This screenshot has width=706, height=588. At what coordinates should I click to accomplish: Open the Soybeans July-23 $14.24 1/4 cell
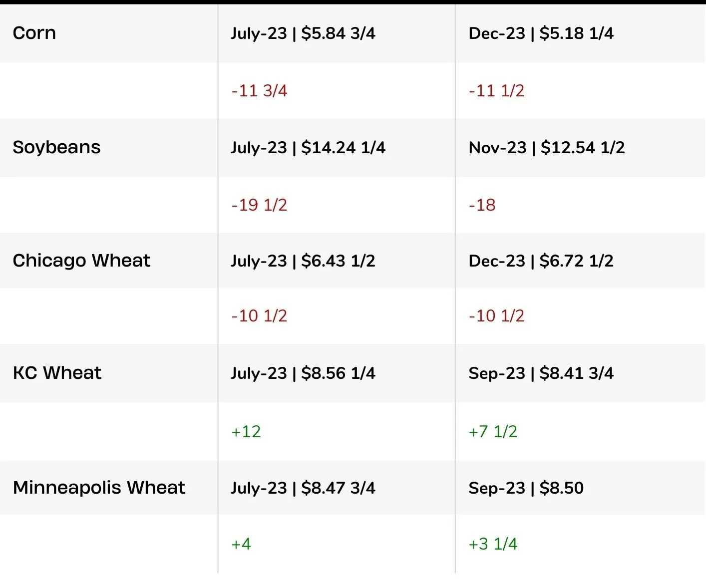tap(308, 148)
